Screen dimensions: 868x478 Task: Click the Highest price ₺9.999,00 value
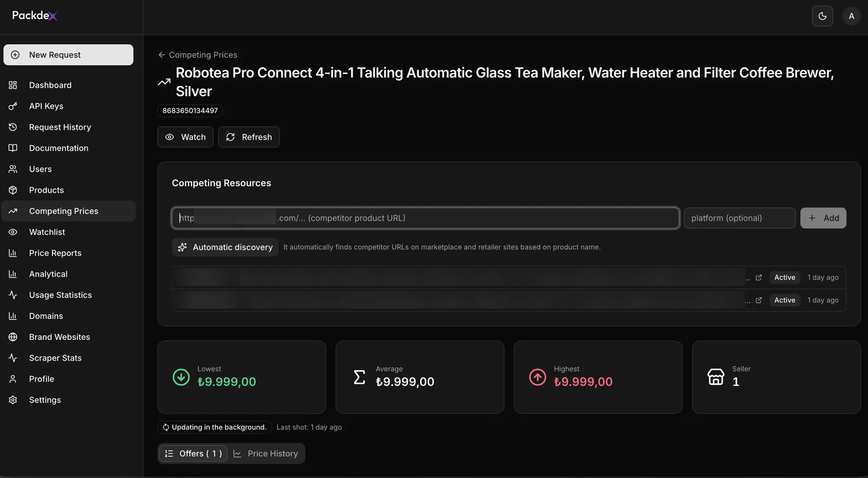pyautogui.click(x=583, y=382)
